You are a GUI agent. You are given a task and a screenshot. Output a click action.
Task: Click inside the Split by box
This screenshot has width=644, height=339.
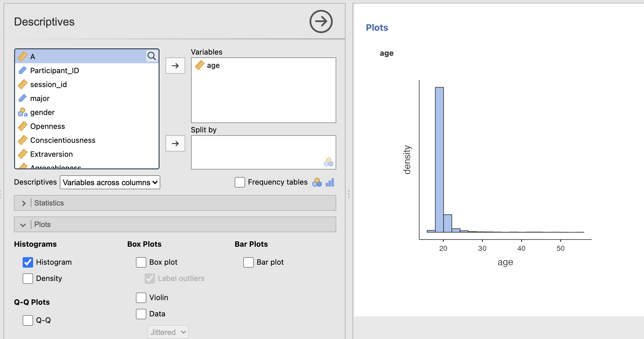click(x=264, y=152)
